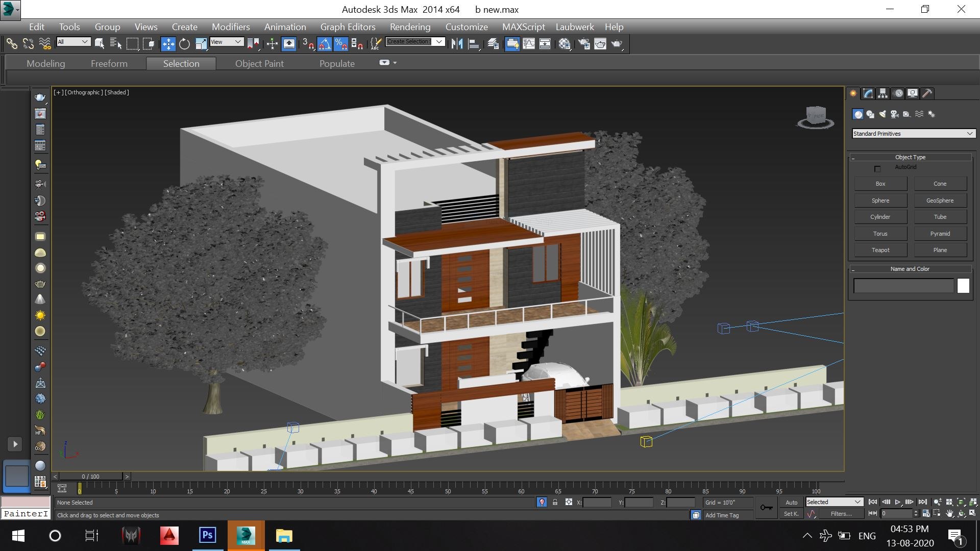Image resolution: width=980 pixels, height=551 pixels.
Task: Click the Teapot primitive button
Action: coord(880,250)
